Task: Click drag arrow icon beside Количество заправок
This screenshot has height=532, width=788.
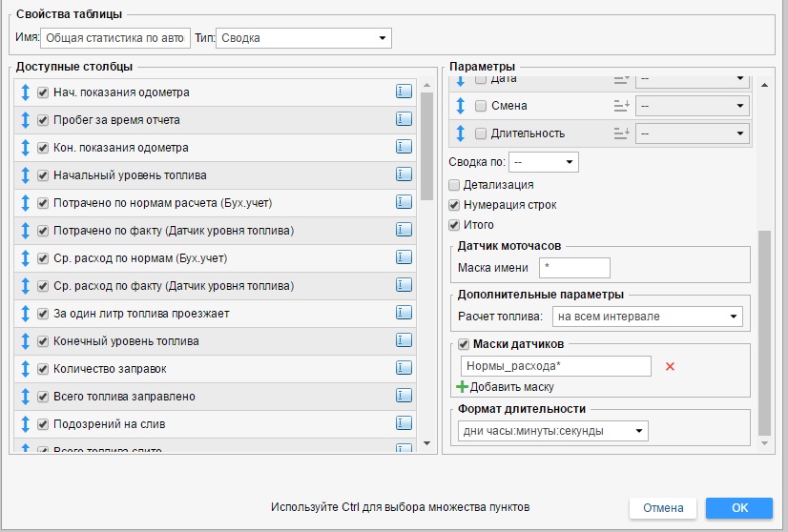Action: pos(25,369)
